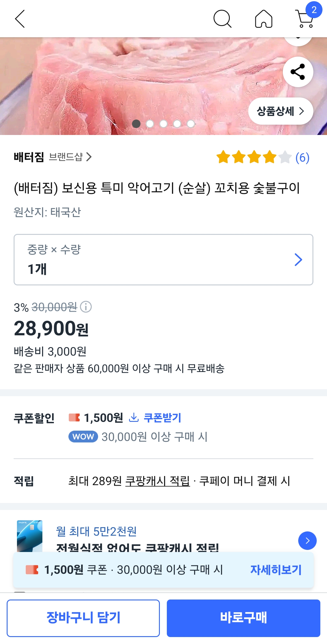Open the star rating reviews (6)

click(263, 157)
